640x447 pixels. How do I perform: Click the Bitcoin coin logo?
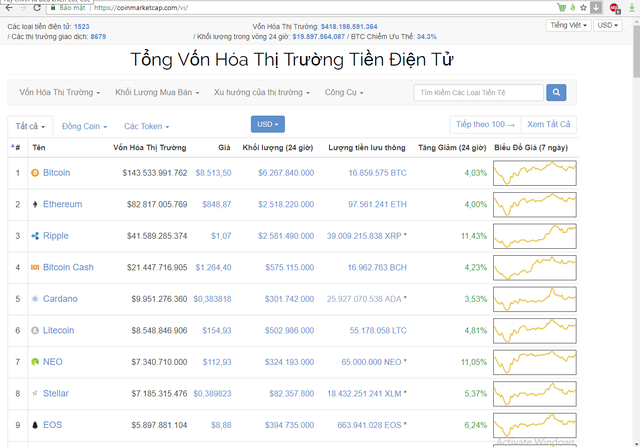point(35,173)
